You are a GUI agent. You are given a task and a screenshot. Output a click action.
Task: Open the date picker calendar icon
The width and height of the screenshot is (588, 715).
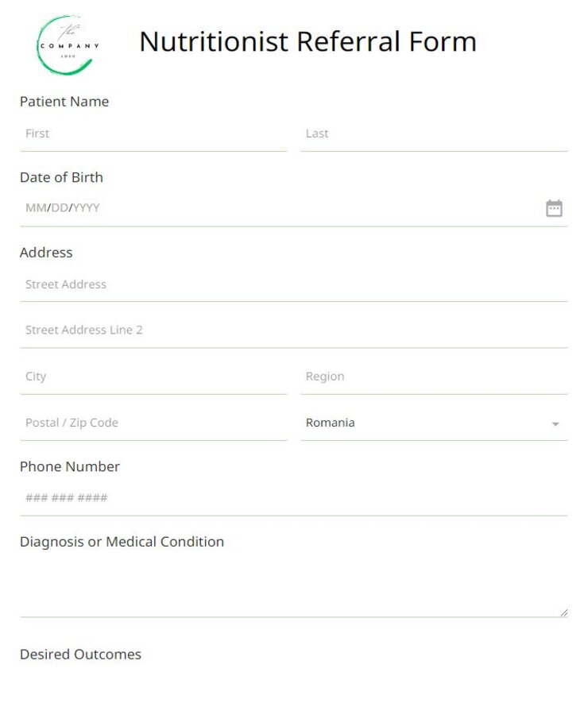click(555, 207)
